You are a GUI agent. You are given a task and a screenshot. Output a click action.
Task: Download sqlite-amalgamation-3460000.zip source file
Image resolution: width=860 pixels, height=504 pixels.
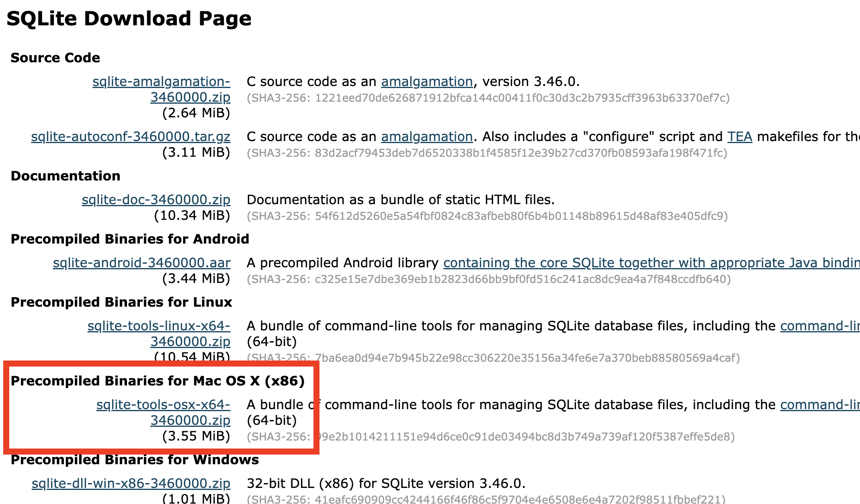(x=162, y=89)
